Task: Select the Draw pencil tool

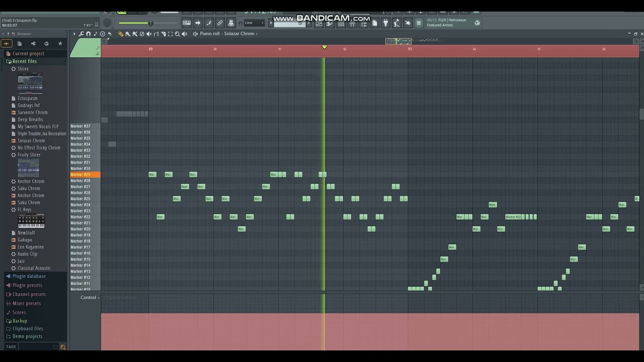Action: coord(121,34)
